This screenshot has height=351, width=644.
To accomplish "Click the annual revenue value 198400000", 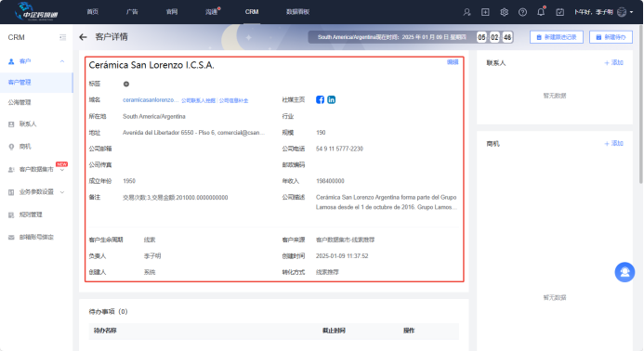I will pyautogui.click(x=330, y=181).
